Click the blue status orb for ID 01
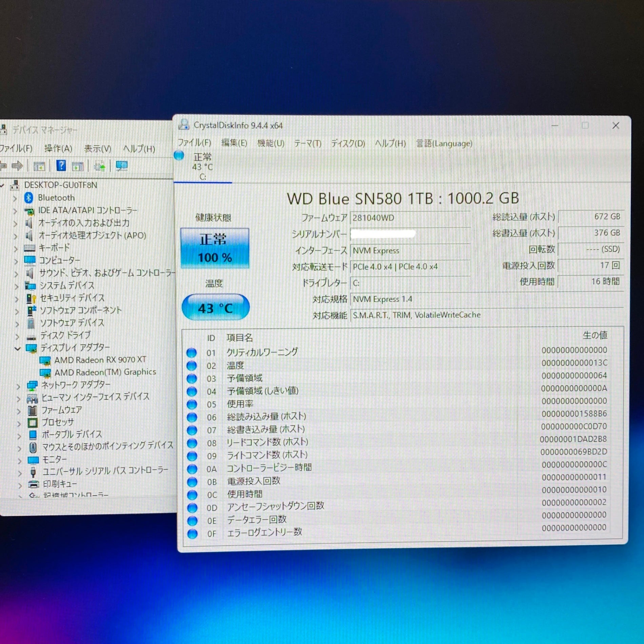Viewport: 644px width, 644px height. coord(192,353)
